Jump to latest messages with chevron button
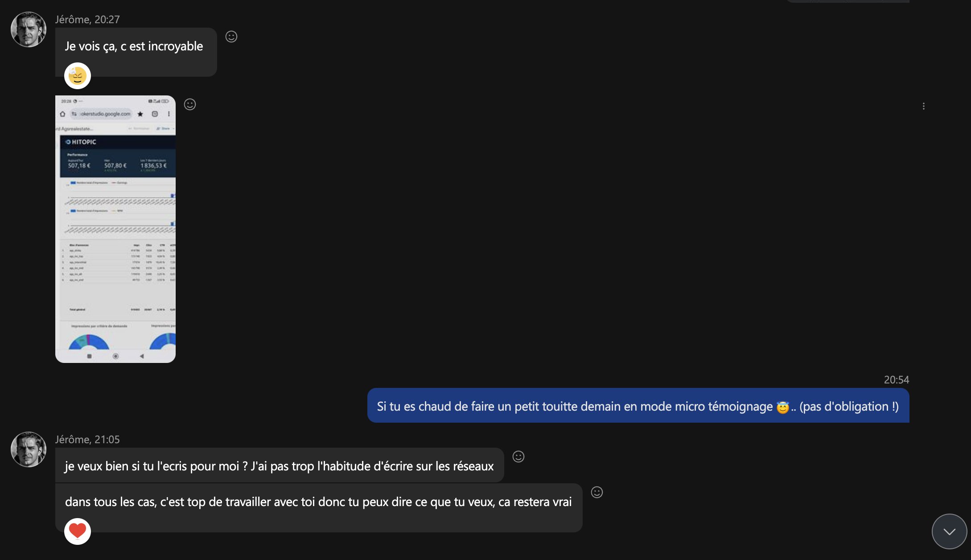 point(949,531)
